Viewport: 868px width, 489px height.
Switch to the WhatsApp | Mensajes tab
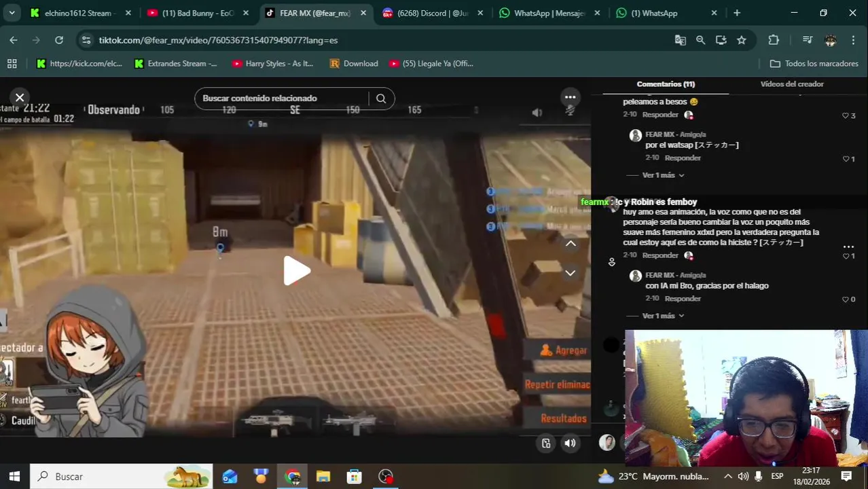pyautogui.click(x=549, y=13)
